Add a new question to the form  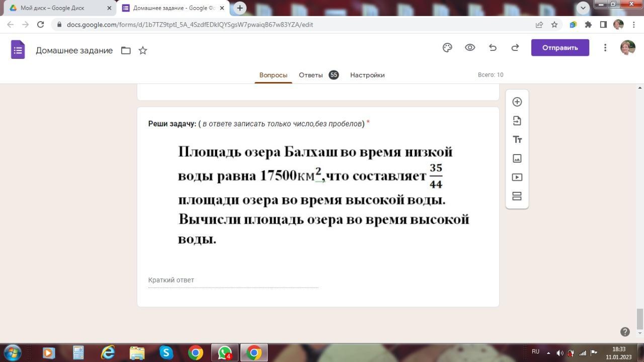517,102
